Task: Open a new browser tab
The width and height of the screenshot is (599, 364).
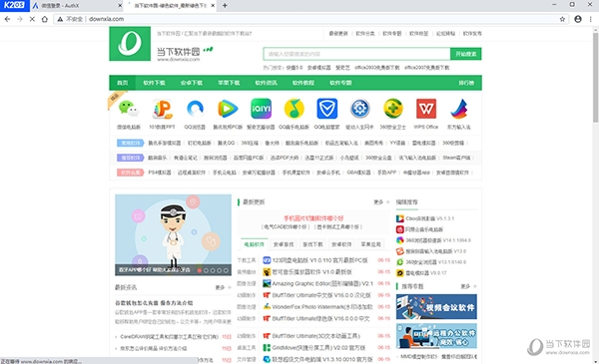Action: pos(225,5)
